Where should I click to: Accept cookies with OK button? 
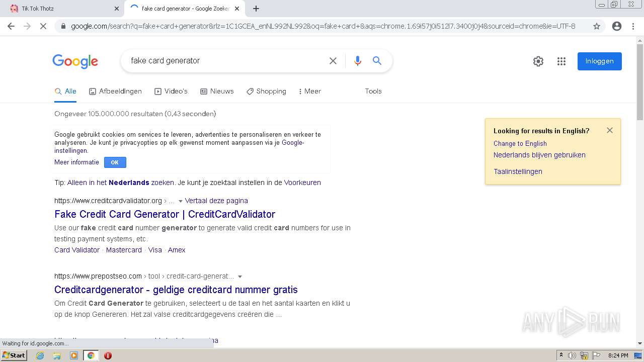point(115,162)
